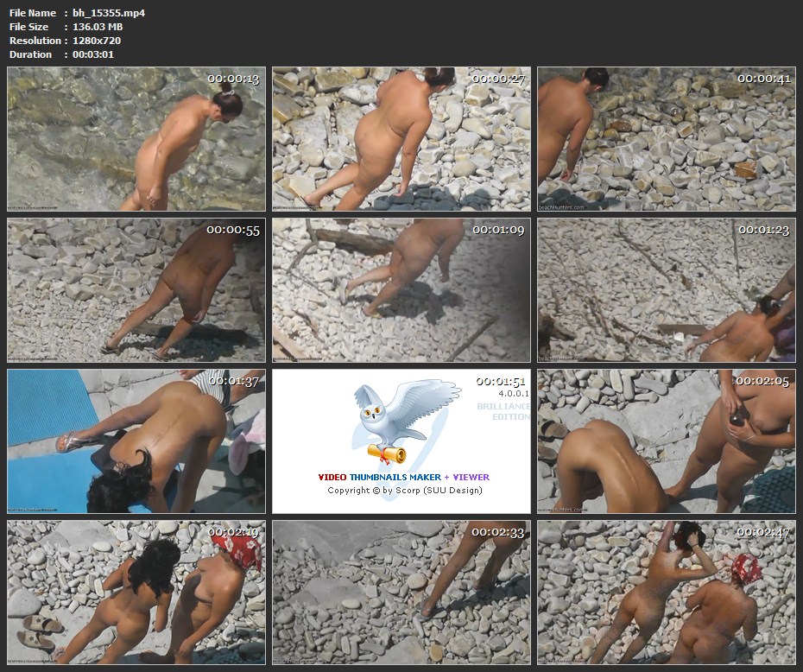This screenshot has height=672, width=803.
Task: Click the 00:02:33 timestamp
Action: pos(499,533)
